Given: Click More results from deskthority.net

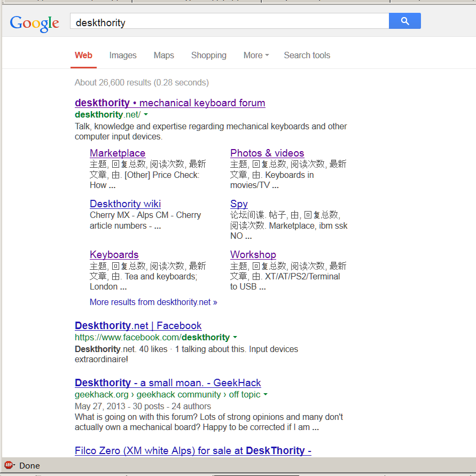Looking at the screenshot, I should point(153,302).
